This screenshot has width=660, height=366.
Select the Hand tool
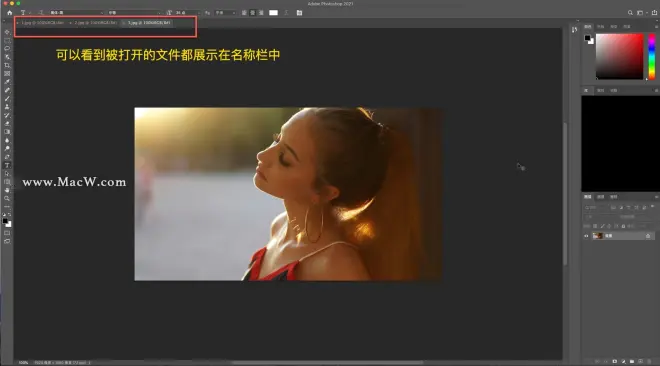[7, 190]
